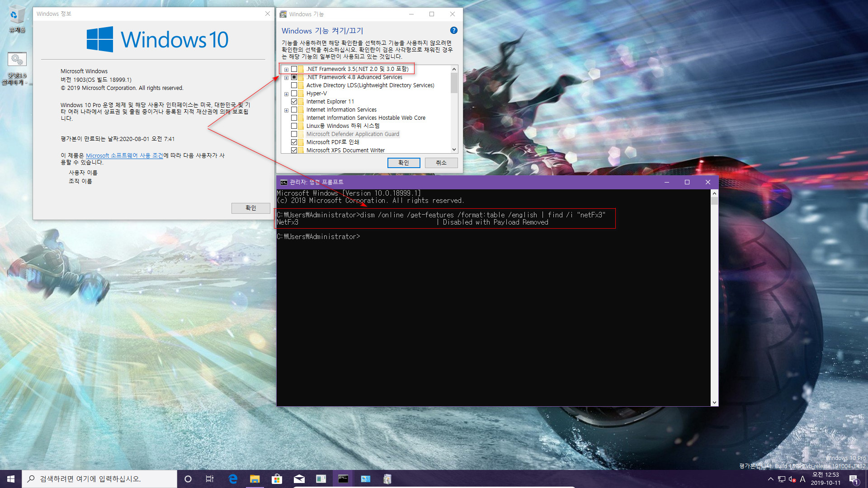Minimize the Command Prompt window
The width and height of the screenshot is (868, 488).
[666, 182]
